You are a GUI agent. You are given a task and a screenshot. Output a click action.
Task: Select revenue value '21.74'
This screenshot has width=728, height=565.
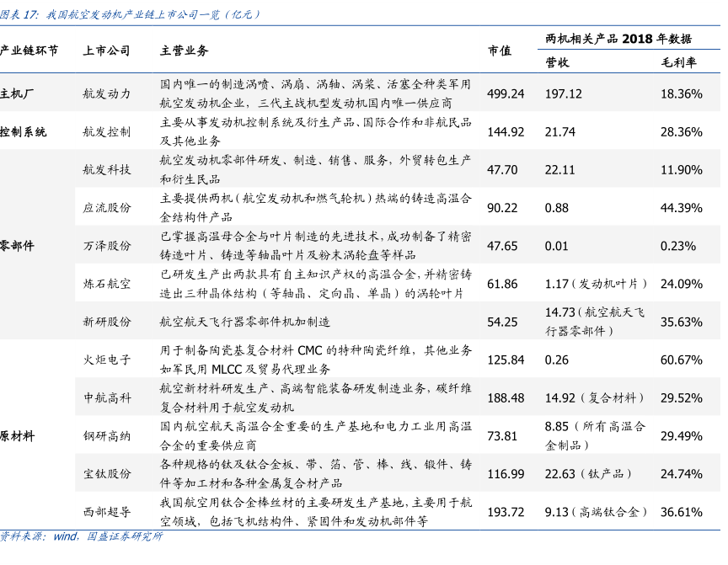[x=560, y=132]
